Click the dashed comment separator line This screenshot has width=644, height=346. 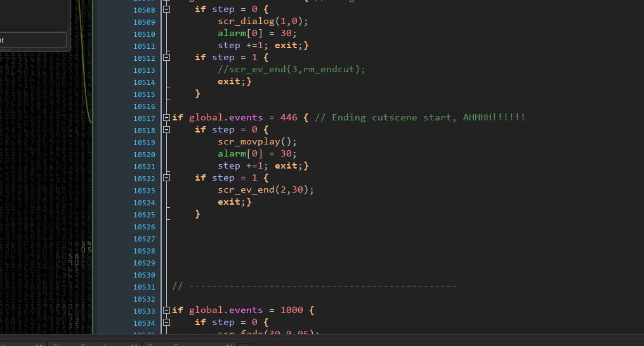315,286
